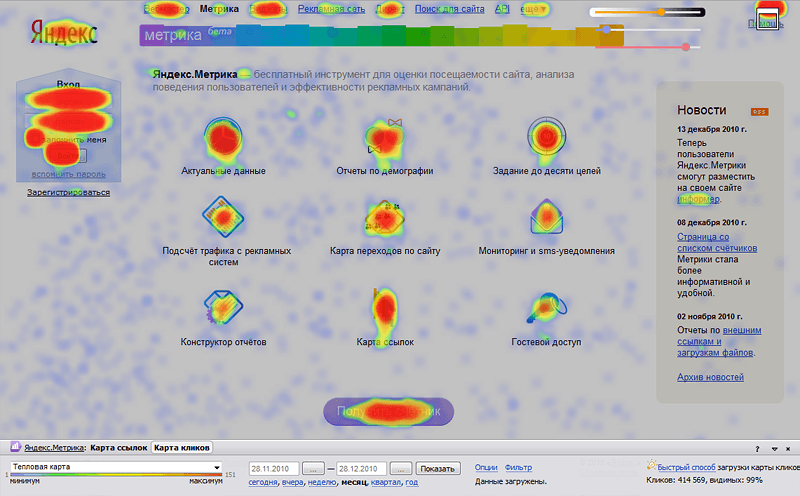Click the lightbulb icon near Быстрый способ
The width and height of the screenshot is (800, 496).
coord(651,465)
